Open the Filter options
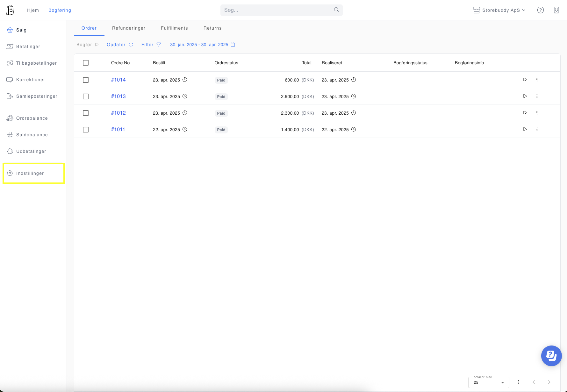This screenshot has height=392, width=567. tap(151, 45)
